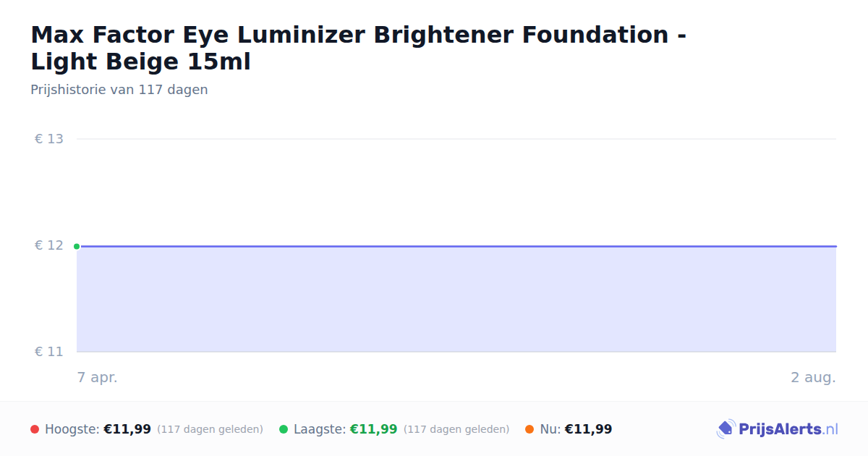Click the € 12 y-axis label

[x=49, y=245]
